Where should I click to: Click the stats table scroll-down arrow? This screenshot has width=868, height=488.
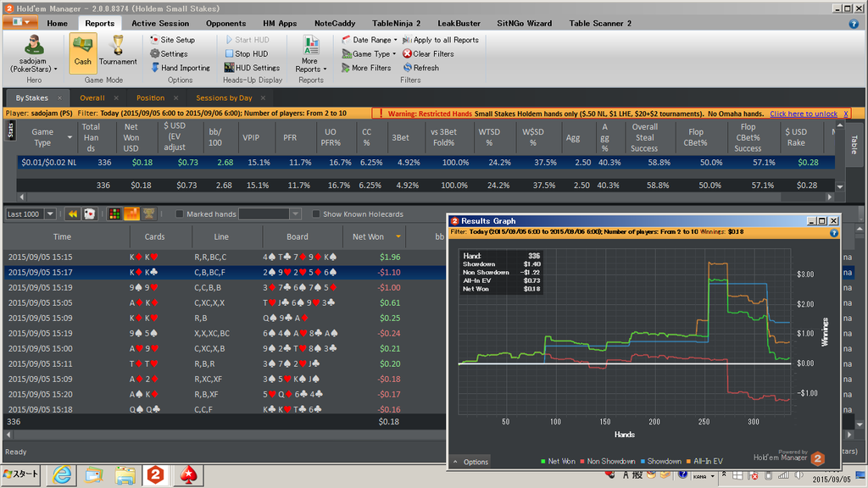840,186
